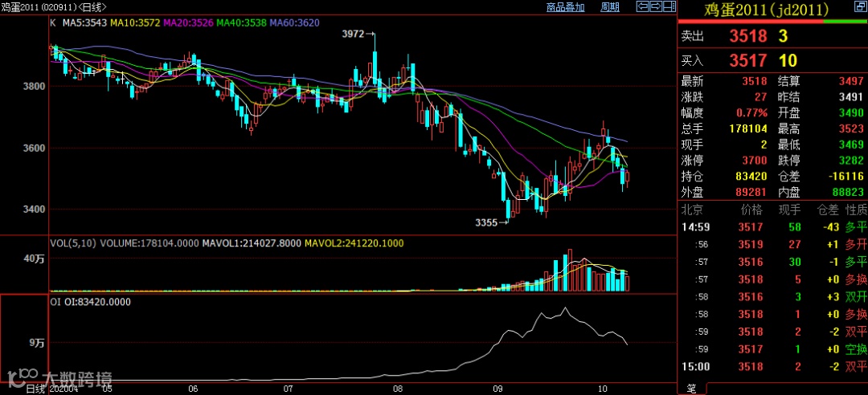This screenshot has width=868, height=395.
Task: Click the MA40:3538 indicator label
Action: 241,23
